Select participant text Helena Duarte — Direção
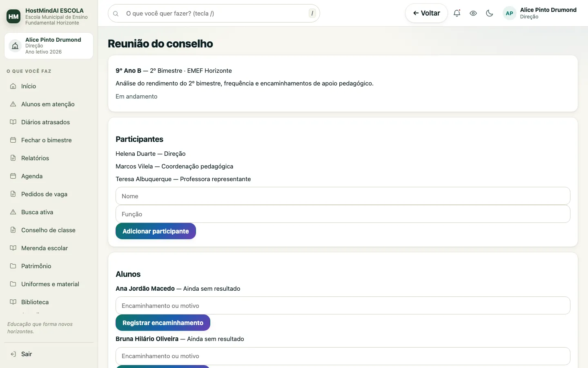The width and height of the screenshot is (588, 368). 150,154
